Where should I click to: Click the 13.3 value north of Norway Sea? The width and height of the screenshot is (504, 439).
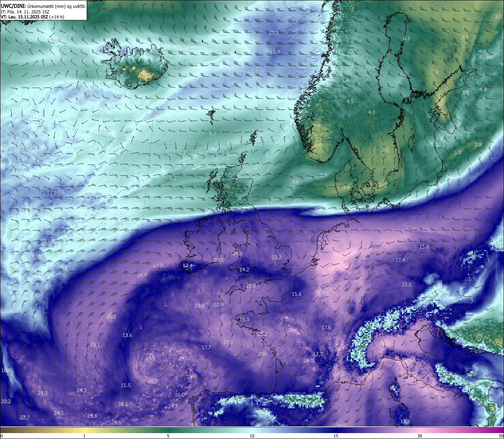pyautogui.click(x=274, y=33)
